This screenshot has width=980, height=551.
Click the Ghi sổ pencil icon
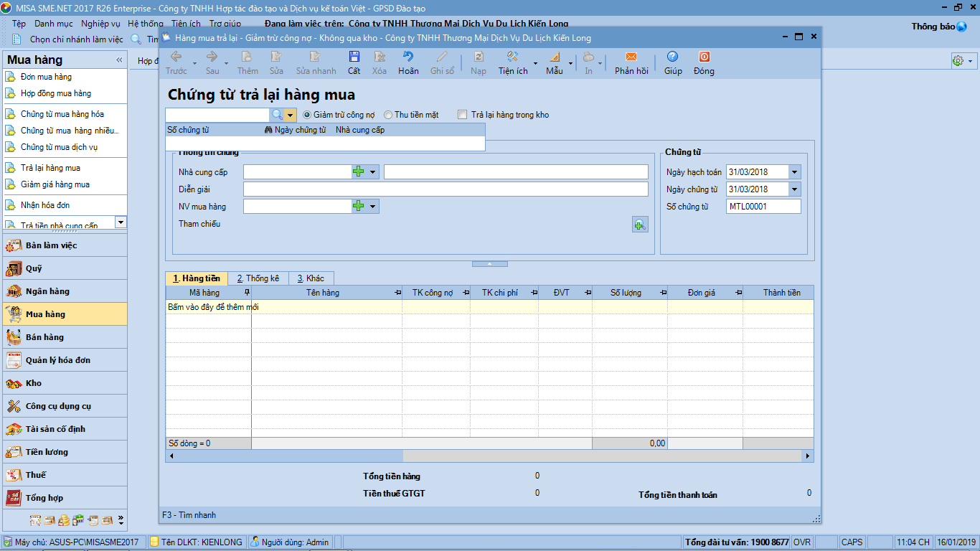442,57
